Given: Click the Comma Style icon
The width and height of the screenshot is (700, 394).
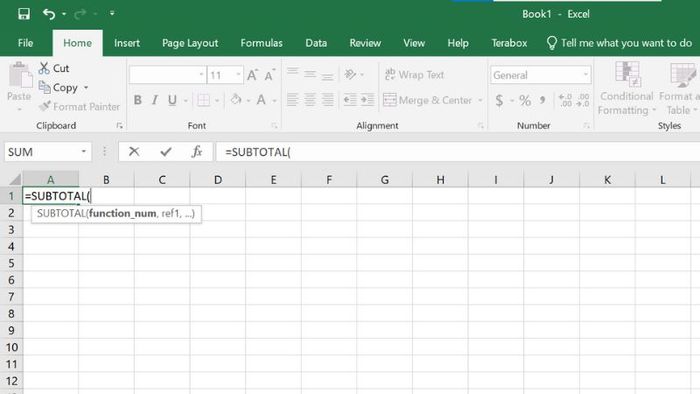Looking at the screenshot, I should pyautogui.click(x=542, y=100).
